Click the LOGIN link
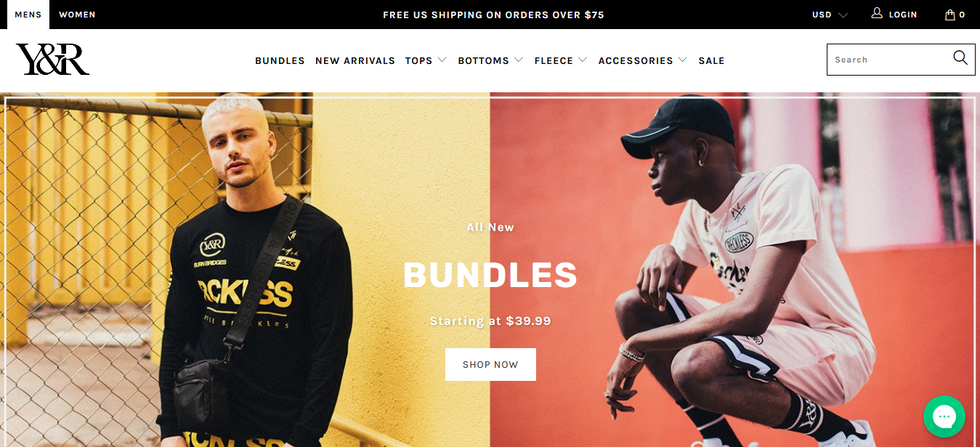Screen dimensions: 980x447 point(902,15)
